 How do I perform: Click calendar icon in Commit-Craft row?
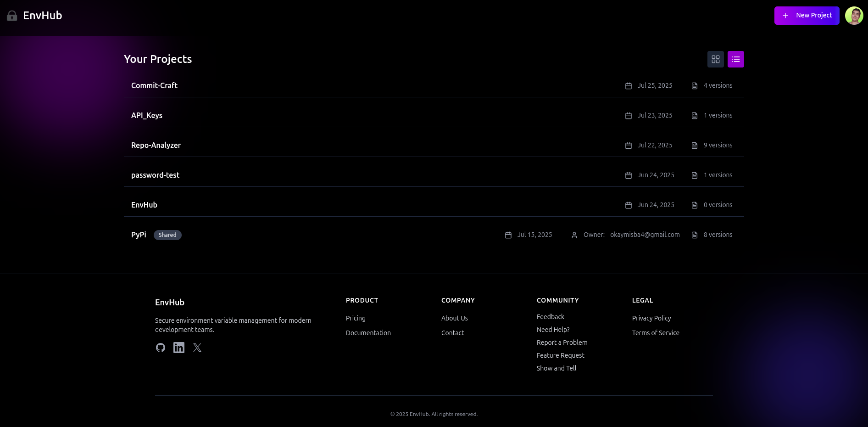pos(629,86)
